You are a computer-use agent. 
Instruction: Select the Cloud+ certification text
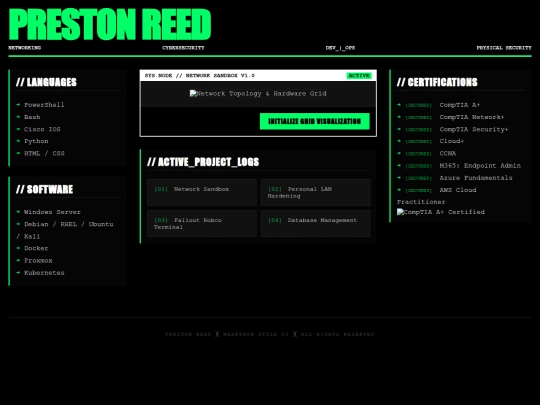click(451, 141)
